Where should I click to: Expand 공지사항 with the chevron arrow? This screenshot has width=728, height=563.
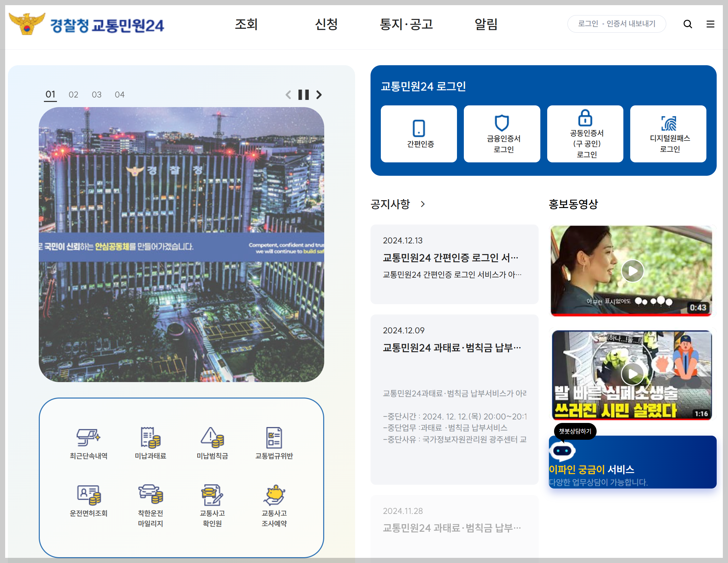pyautogui.click(x=423, y=204)
